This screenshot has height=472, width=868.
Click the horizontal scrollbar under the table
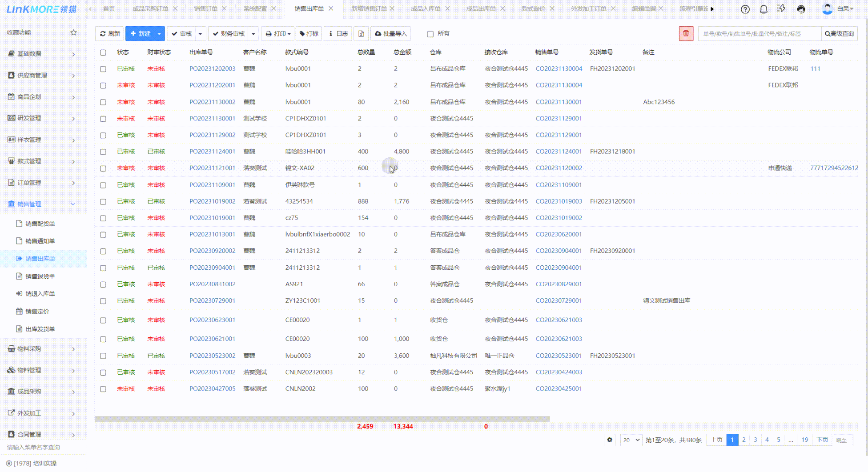(322, 419)
